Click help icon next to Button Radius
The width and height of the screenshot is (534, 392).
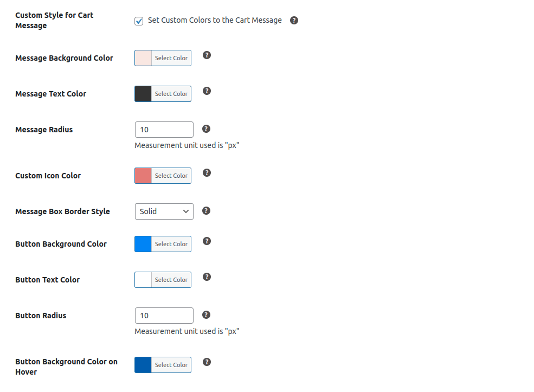coord(206,315)
